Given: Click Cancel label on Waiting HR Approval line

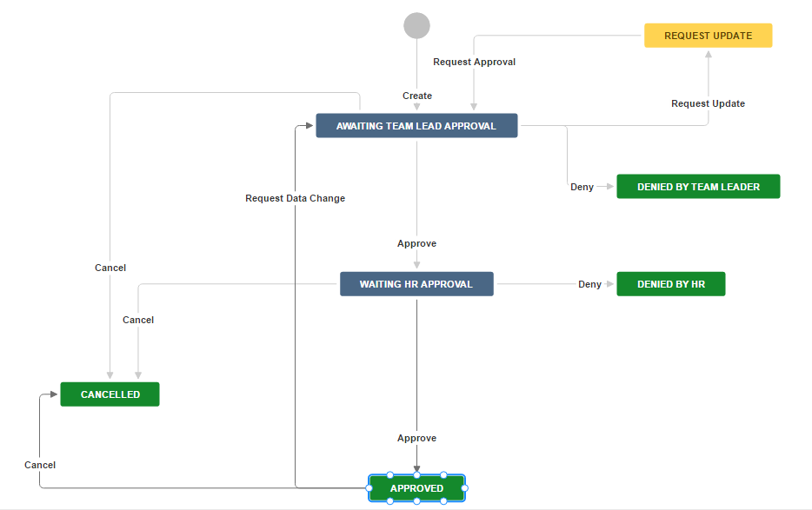Looking at the screenshot, I should point(138,320).
